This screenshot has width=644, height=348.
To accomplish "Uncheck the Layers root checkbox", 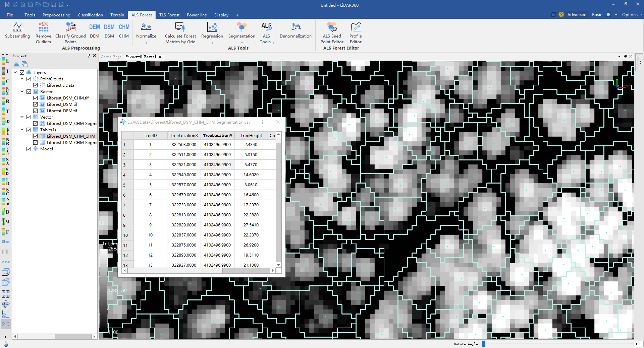I will click(22, 73).
